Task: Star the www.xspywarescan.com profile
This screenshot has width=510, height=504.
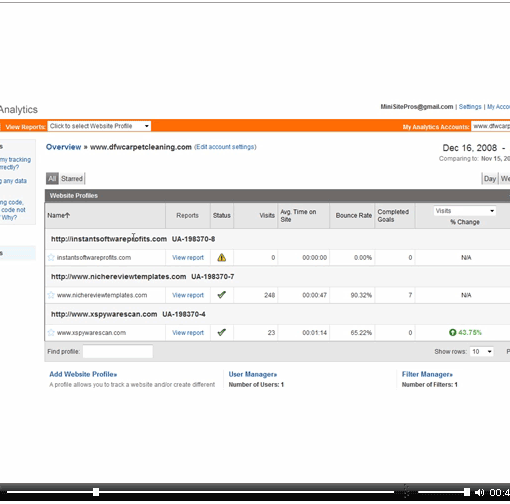Action: [51, 332]
